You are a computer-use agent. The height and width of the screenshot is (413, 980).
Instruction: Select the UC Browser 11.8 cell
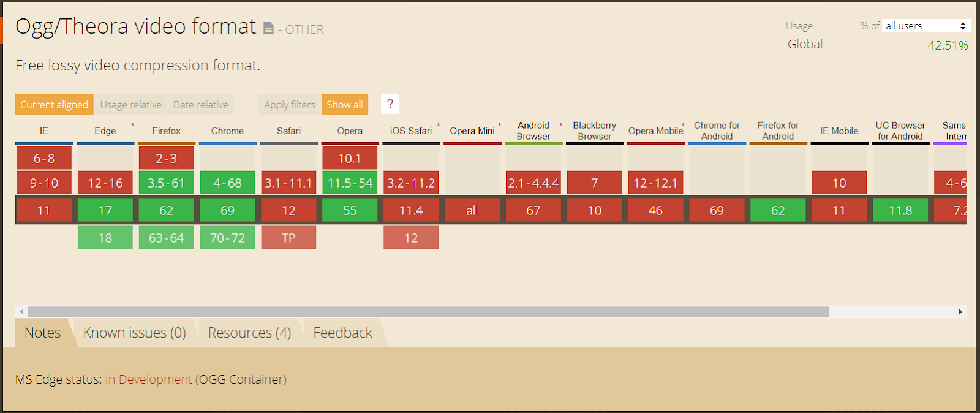900,210
